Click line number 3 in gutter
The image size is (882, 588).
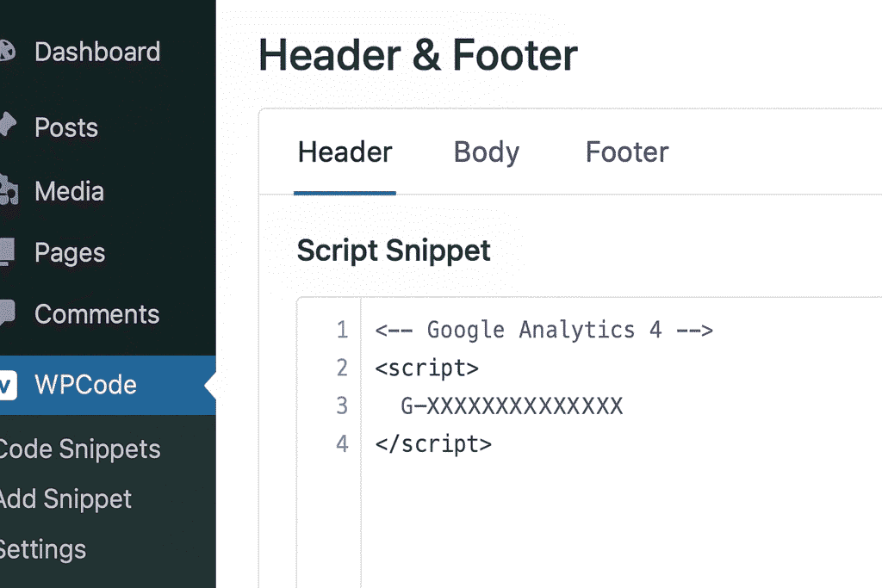[342, 405]
